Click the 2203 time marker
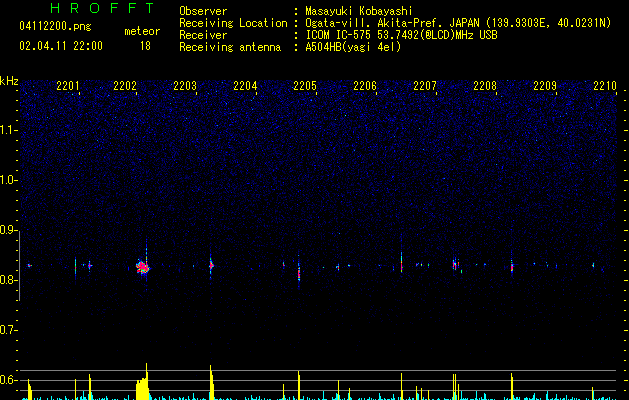 (185, 86)
